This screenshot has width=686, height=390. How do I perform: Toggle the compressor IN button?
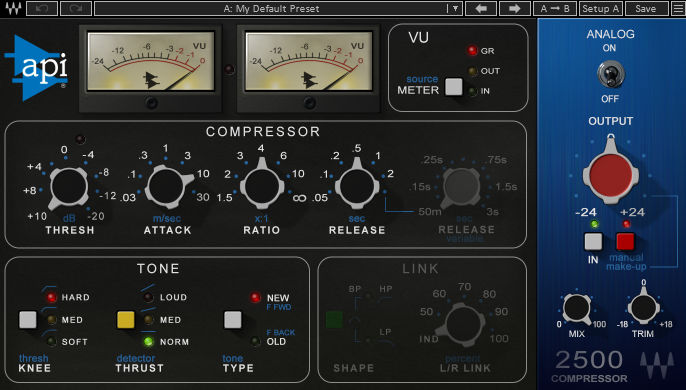pos(593,241)
